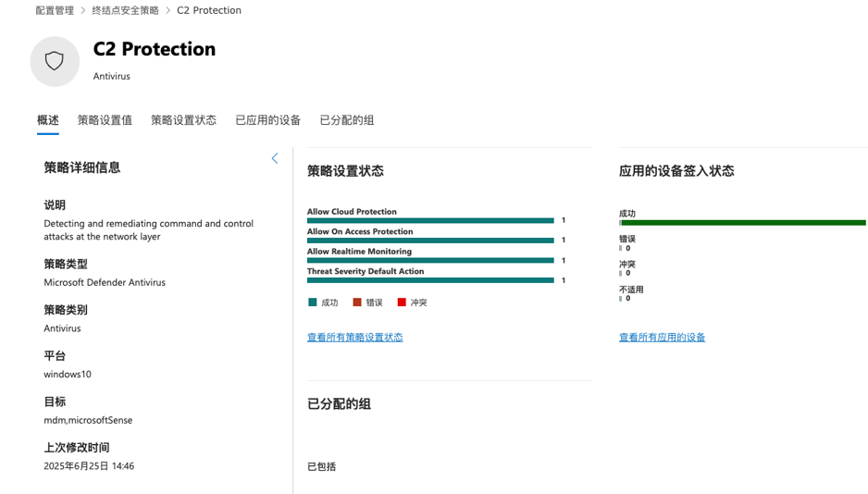Click the shield policy icon
868x494 pixels.
pos(55,61)
